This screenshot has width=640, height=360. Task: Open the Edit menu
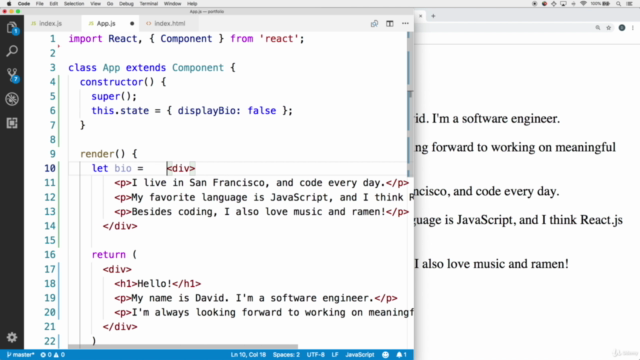tap(53, 4)
